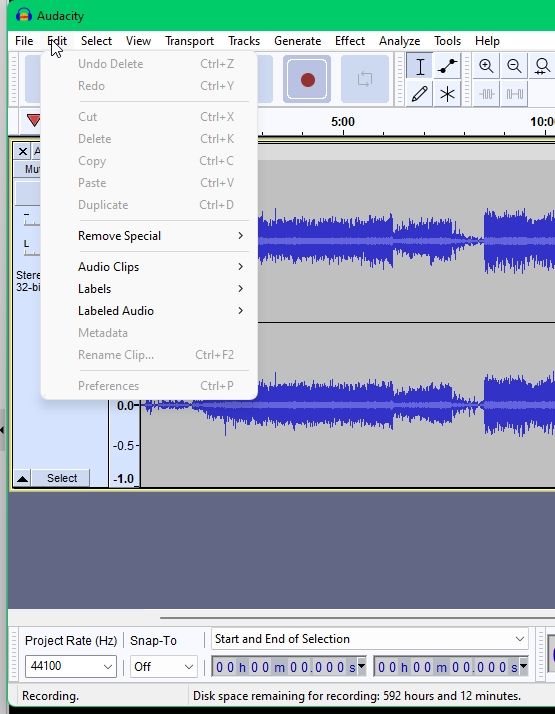Select the Multi-tool asterisk icon
This screenshot has height=714, width=555.
(447, 94)
